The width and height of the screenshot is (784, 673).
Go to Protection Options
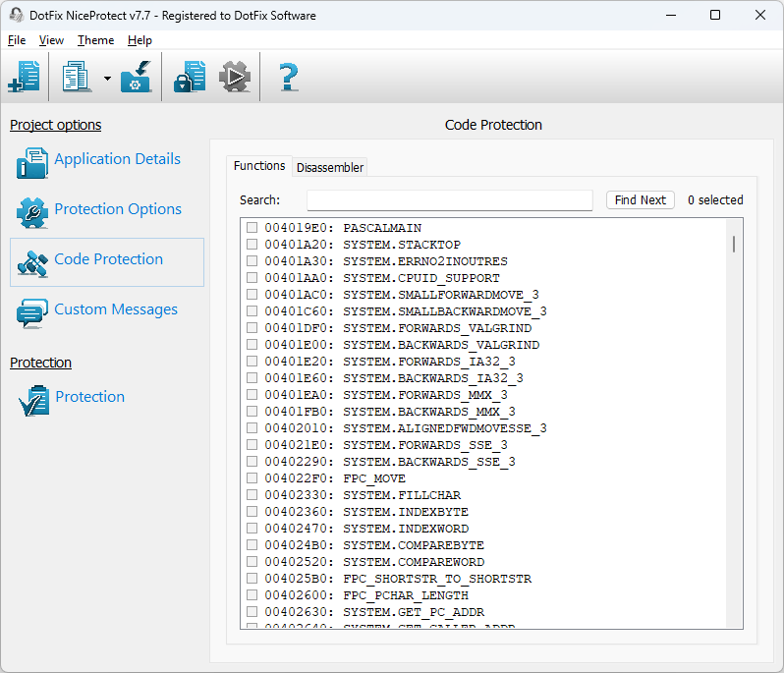tap(118, 209)
